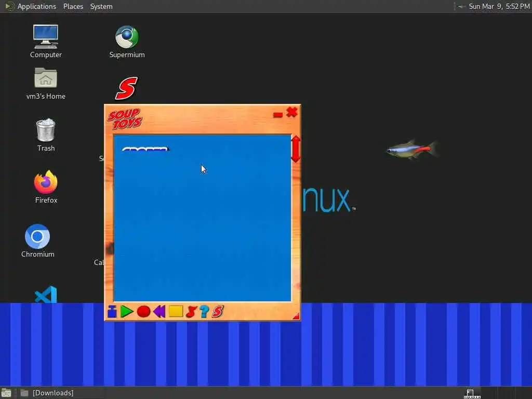Select the Supermium desktop icon
The height and width of the screenshot is (399, 532).
127,42
